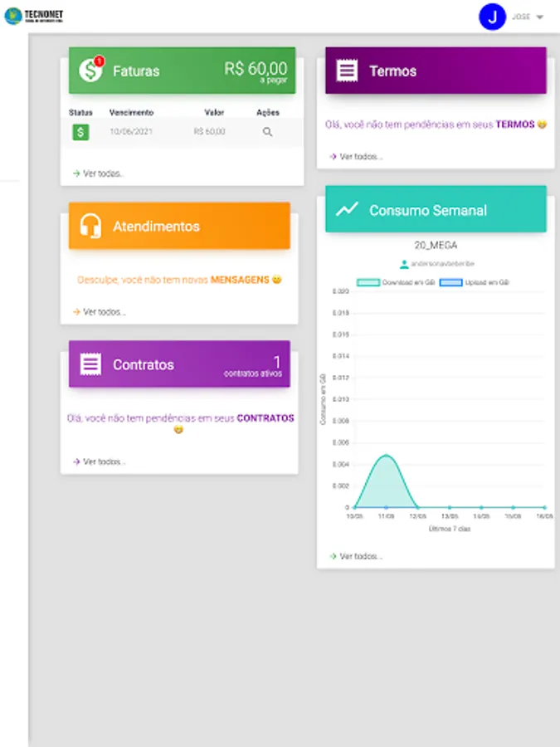Click the Valor column header

(214, 112)
